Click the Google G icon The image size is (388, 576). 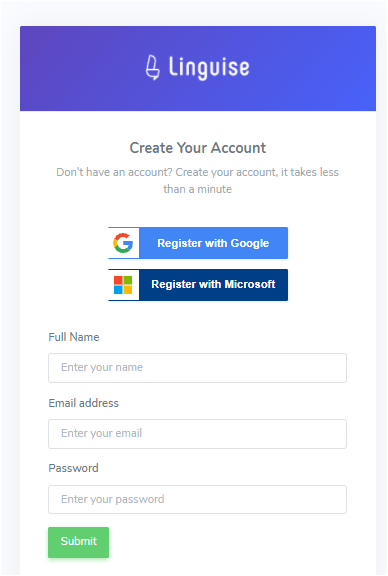tap(123, 243)
